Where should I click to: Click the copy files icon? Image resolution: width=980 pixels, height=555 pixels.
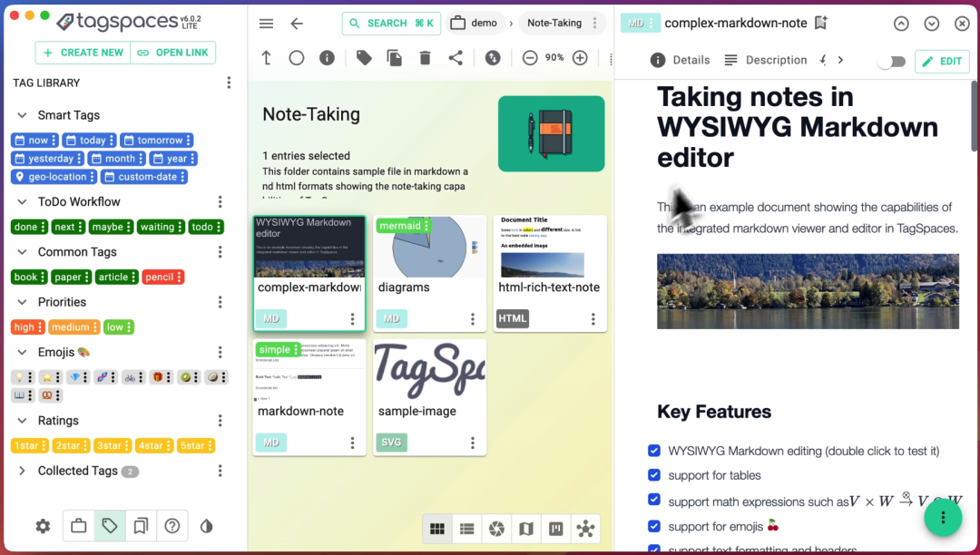coord(395,58)
